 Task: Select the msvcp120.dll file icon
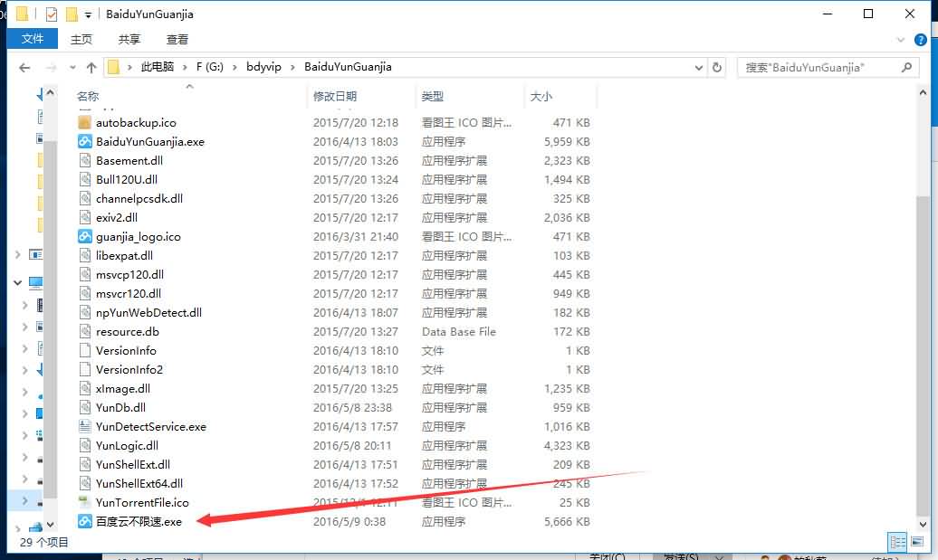(x=85, y=274)
